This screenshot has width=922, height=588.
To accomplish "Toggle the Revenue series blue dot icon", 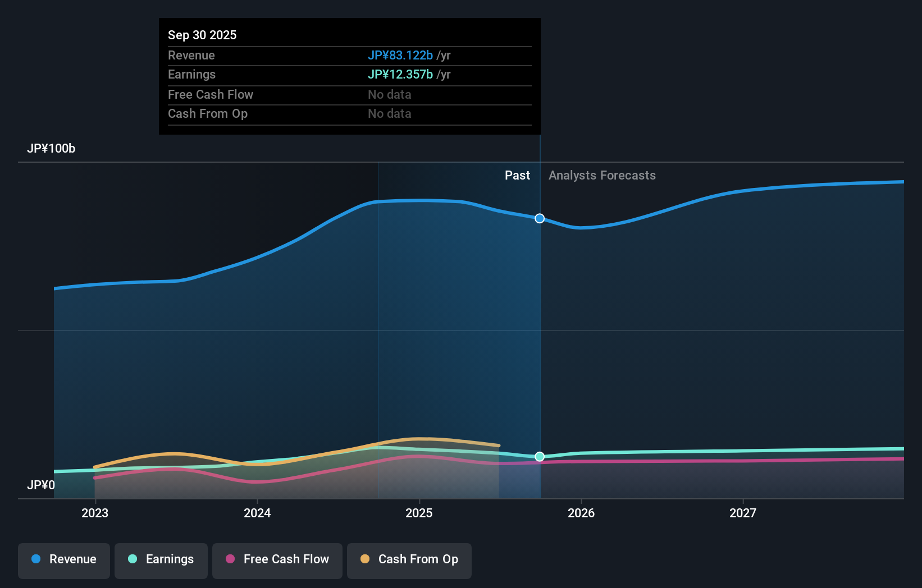I will (x=36, y=559).
